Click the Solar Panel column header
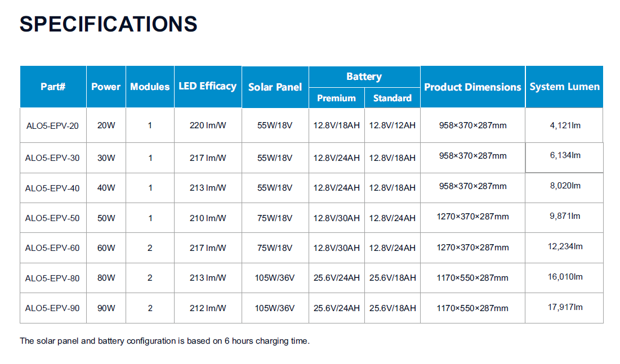 click(275, 87)
